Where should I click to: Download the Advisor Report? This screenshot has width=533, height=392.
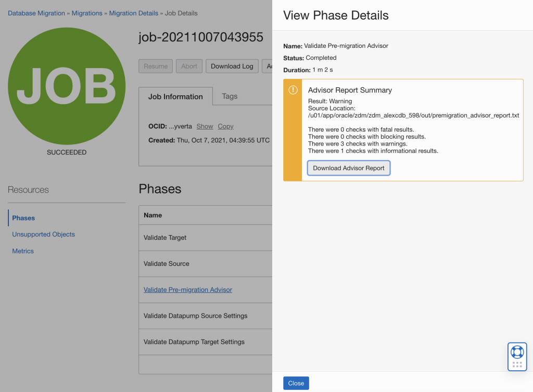[x=349, y=168]
